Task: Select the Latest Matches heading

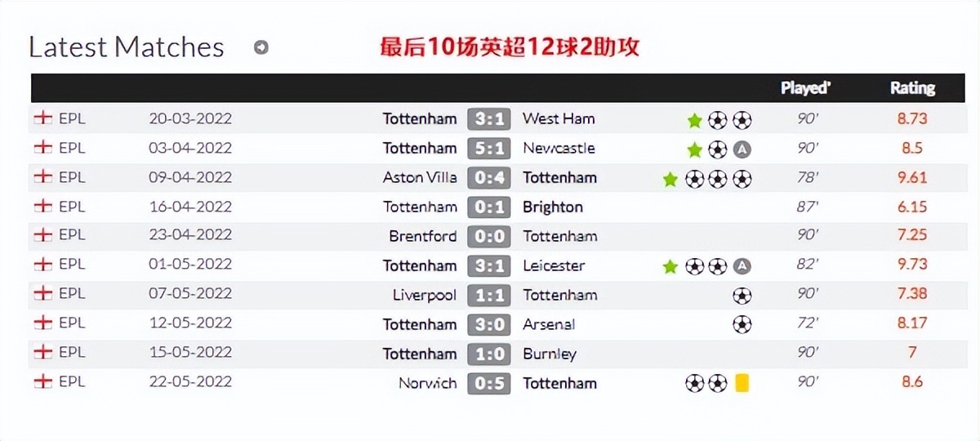Action: [x=127, y=47]
